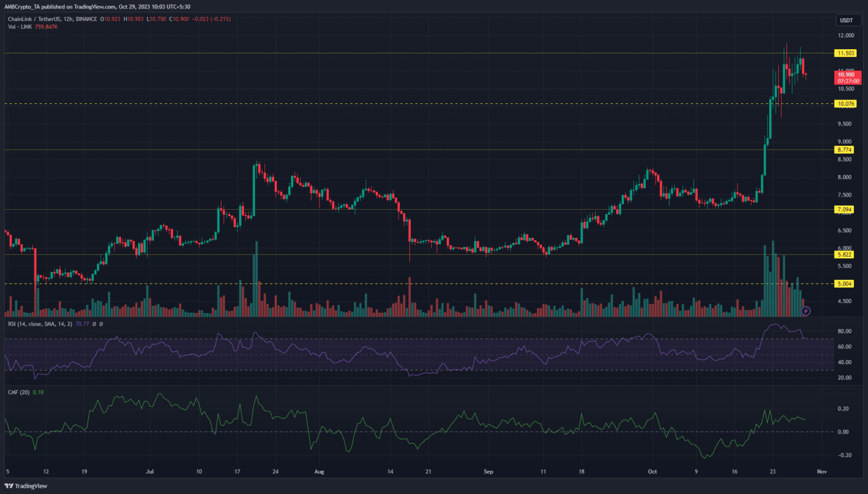Click the TradingView logo at bottom left
868x494 pixels.
[26, 486]
